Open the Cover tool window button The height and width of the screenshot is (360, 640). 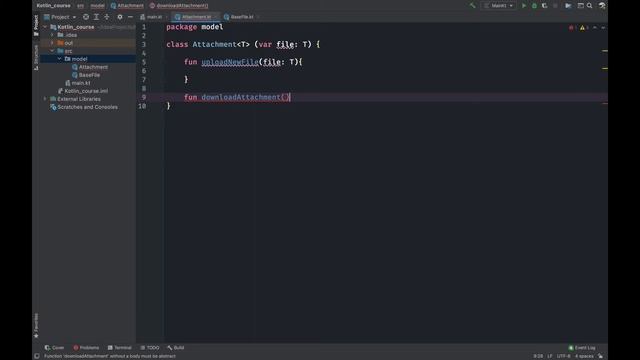click(54, 348)
